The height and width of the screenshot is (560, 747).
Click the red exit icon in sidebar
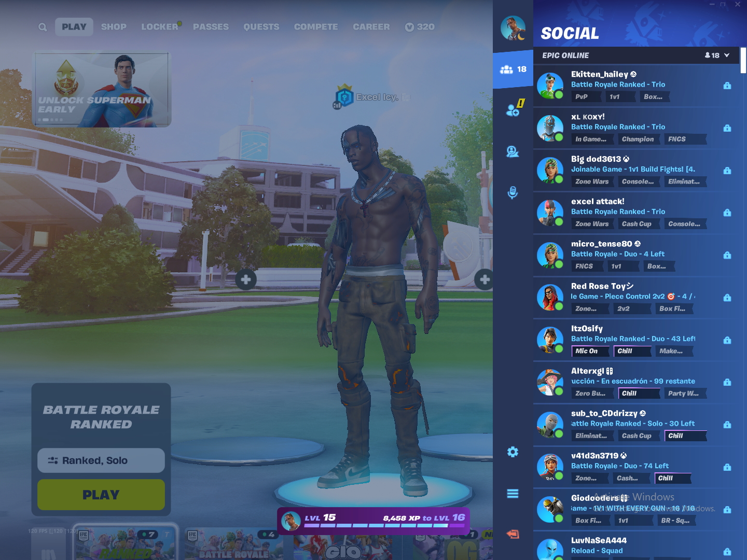pos(513,534)
